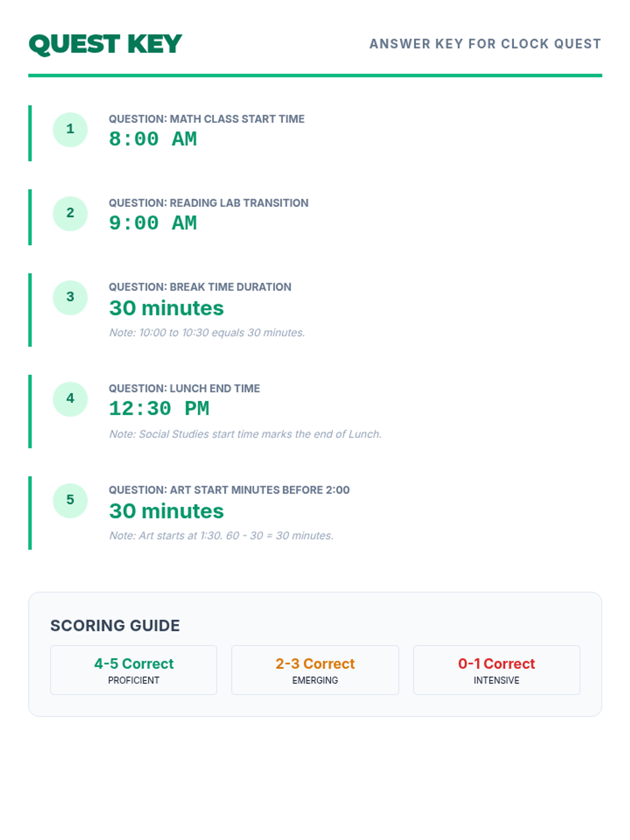Select the 2-3 Correct Emerging box

tap(315, 670)
